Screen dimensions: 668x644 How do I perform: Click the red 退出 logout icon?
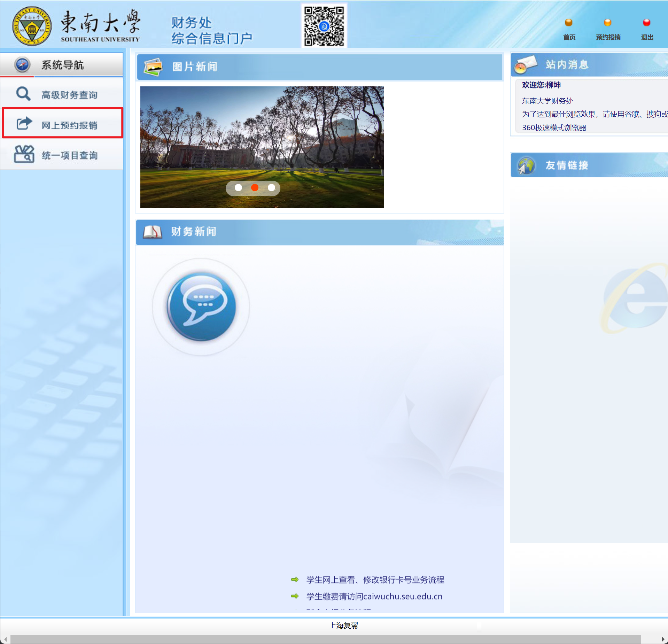point(646,23)
